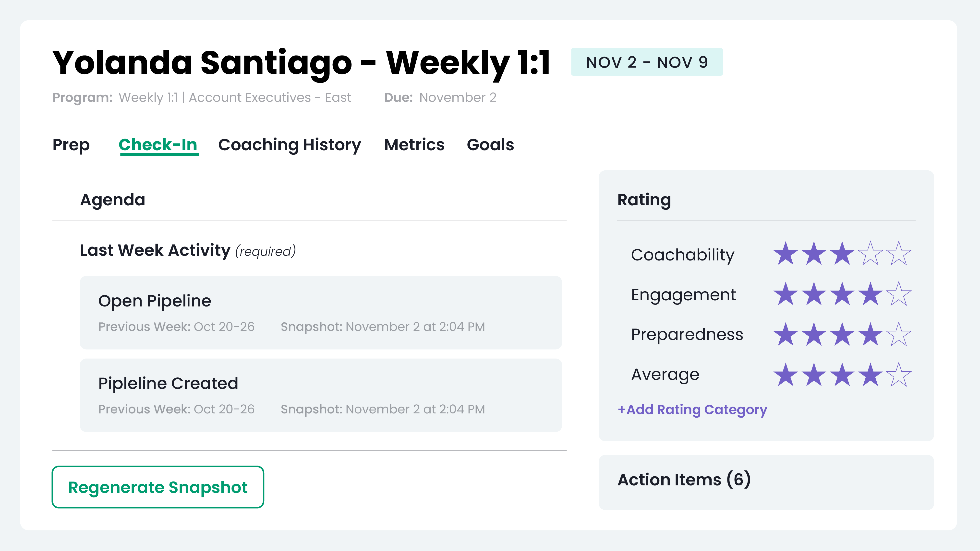This screenshot has height=551, width=980.
Task: Select the Check-In tab
Action: [158, 145]
